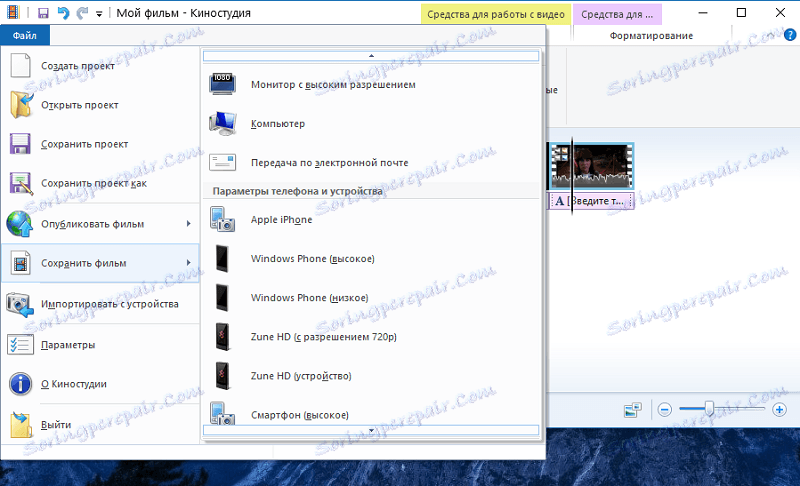
Task: Click the checklist icon for Параметры
Action: click(20, 345)
